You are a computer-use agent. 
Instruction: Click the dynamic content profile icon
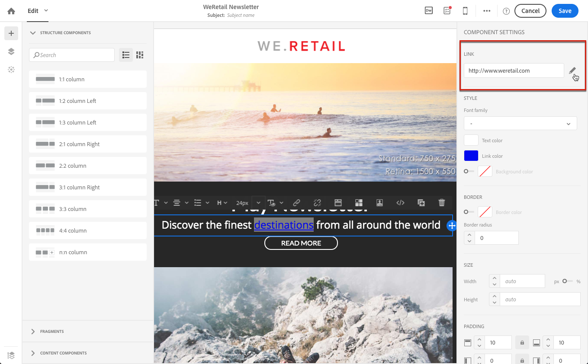pyautogui.click(x=379, y=203)
